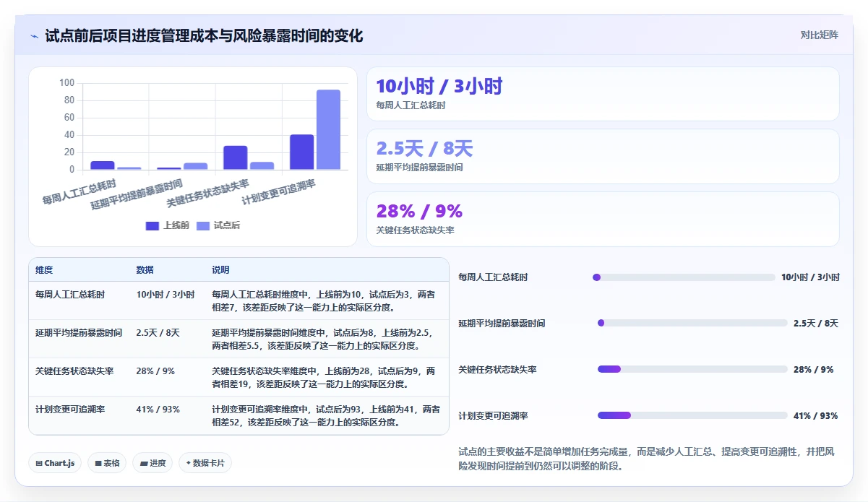Click the 100 y-axis label on chart
This screenshot has height=502, width=868.
[66, 83]
